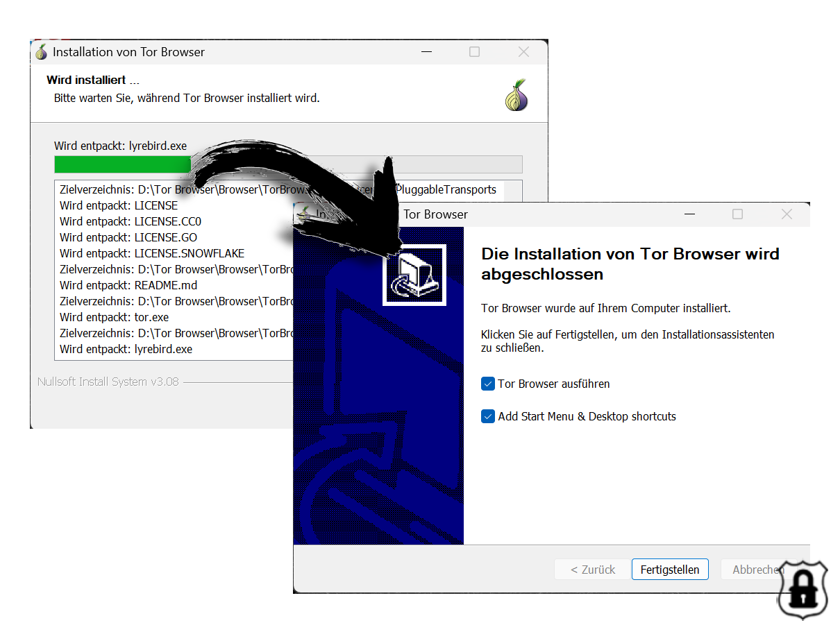Viewport: 840px width, 632px height.
Task: Close the front completion window
Action: [x=787, y=214]
